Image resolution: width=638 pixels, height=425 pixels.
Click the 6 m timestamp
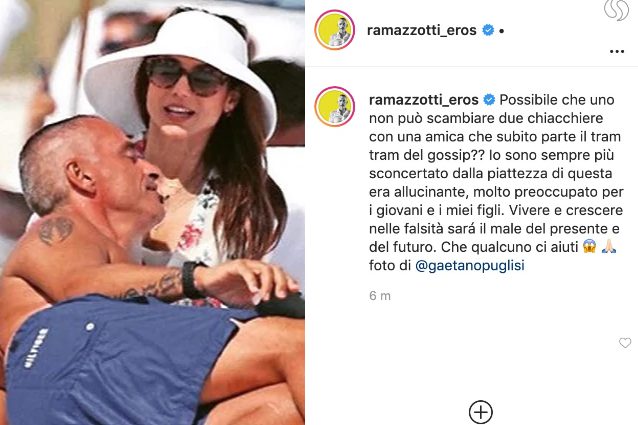(380, 296)
